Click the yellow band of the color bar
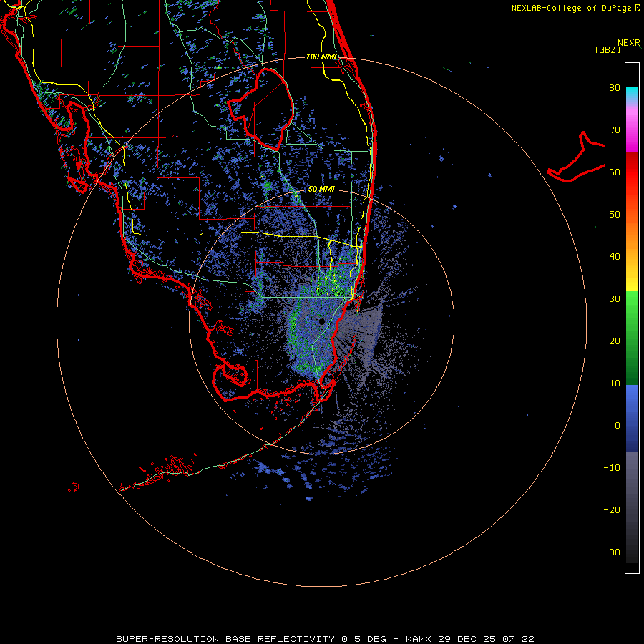The width and height of the screenshot is (644, 644). tap(632, 281)
